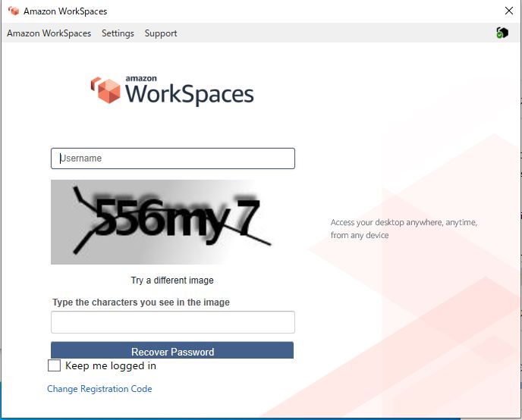Open the Settings menu
The width and height of the screenshot is (522, 420).
pyautogui.click(x=118, y=33)
